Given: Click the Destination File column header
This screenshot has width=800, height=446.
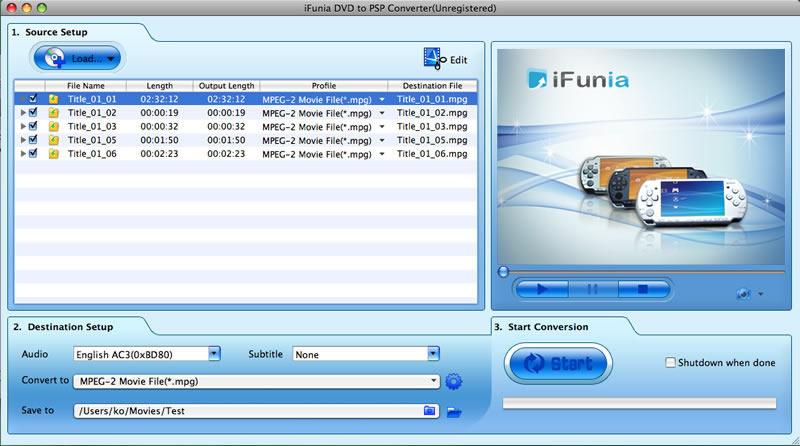Looking at the screenshot, I should (x=433, y=86).
